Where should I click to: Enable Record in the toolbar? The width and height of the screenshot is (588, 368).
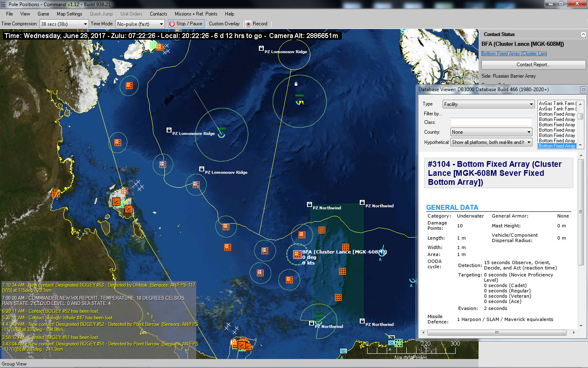(256, 24)
